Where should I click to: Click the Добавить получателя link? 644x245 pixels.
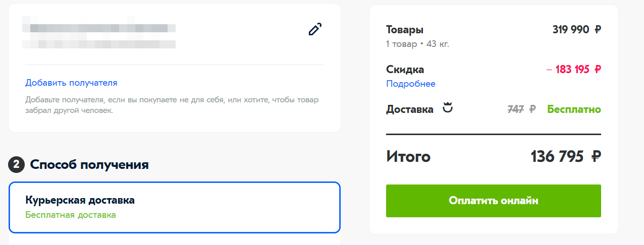pyautogui.click(x=71, y=83)
